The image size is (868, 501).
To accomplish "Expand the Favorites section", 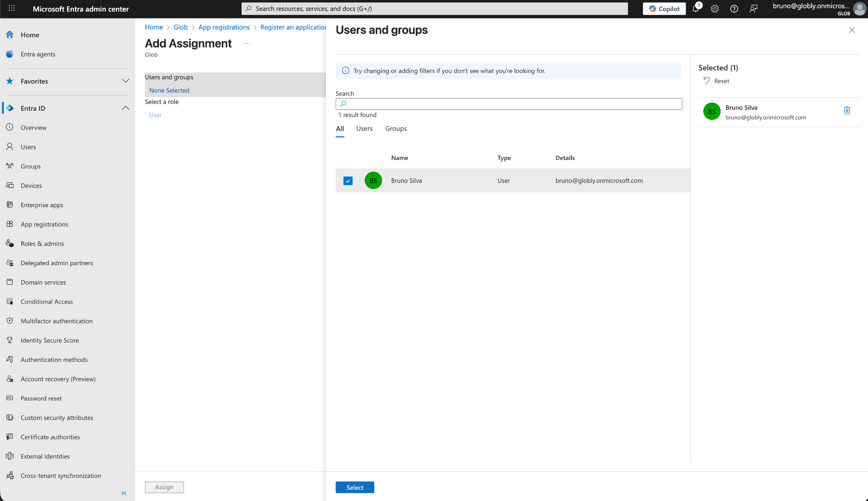I will pos(125,81).
